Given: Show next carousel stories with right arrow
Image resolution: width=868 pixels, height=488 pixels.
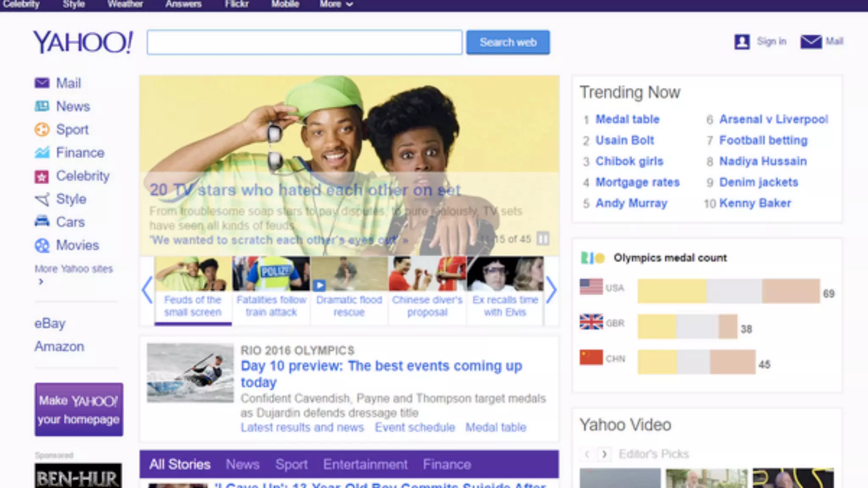Looking at the screenshot, I should point(551,290).
